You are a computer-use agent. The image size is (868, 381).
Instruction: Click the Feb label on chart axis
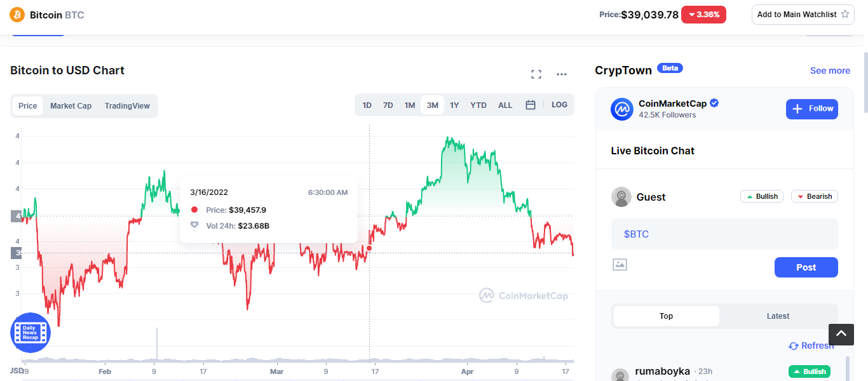[x=105, y=371]
